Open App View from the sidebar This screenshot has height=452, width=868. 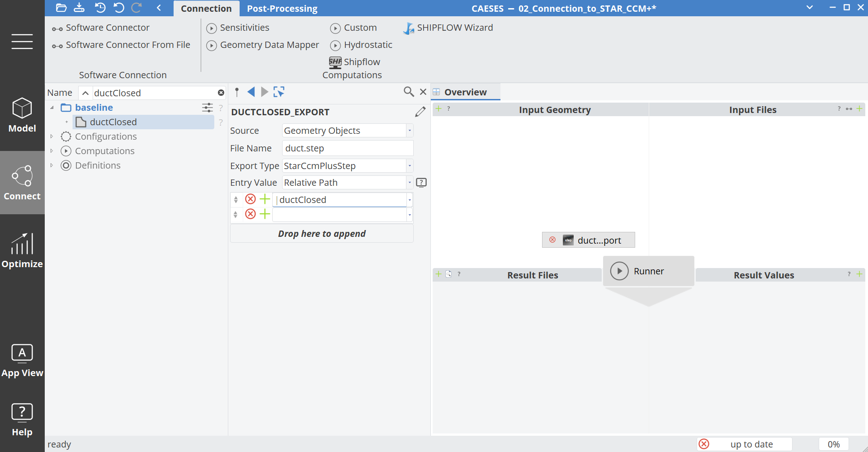pos(22,360)
